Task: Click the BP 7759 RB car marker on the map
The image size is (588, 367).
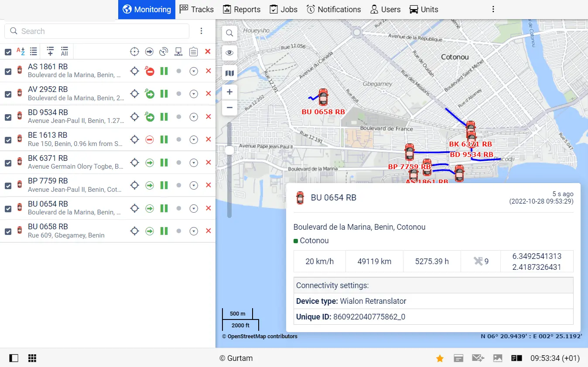Action: click(x=409, y=153)
